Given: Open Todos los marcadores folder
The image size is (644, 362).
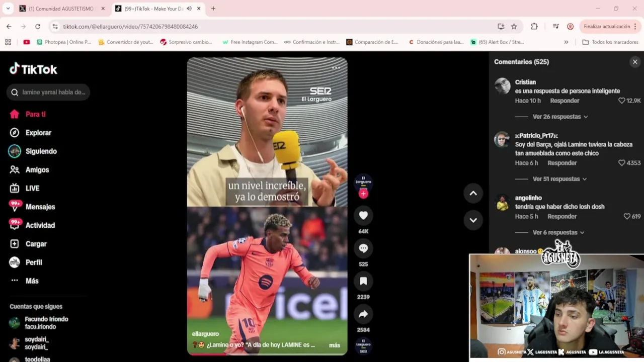Looking at the screenshot, I should (x=610, y=42).
